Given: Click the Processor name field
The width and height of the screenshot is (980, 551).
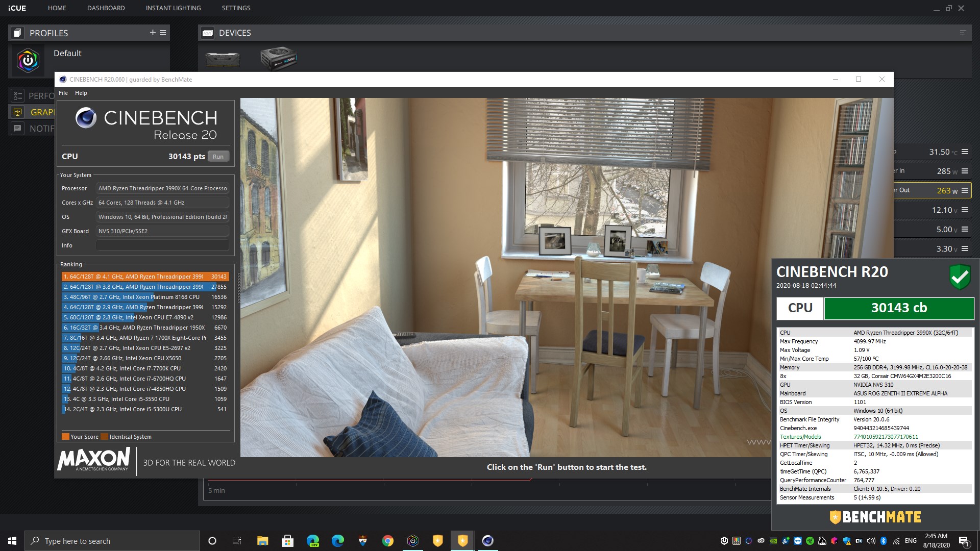Looking at the screenshot, I should click(162, 188).
